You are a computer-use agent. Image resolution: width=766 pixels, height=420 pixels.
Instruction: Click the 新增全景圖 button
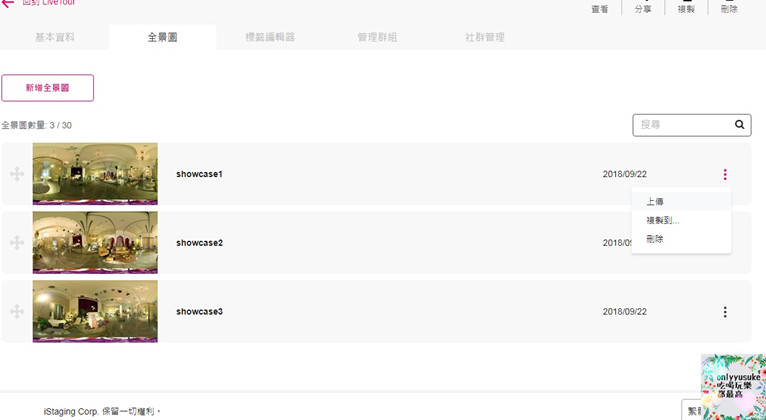(x=48, y=88)
